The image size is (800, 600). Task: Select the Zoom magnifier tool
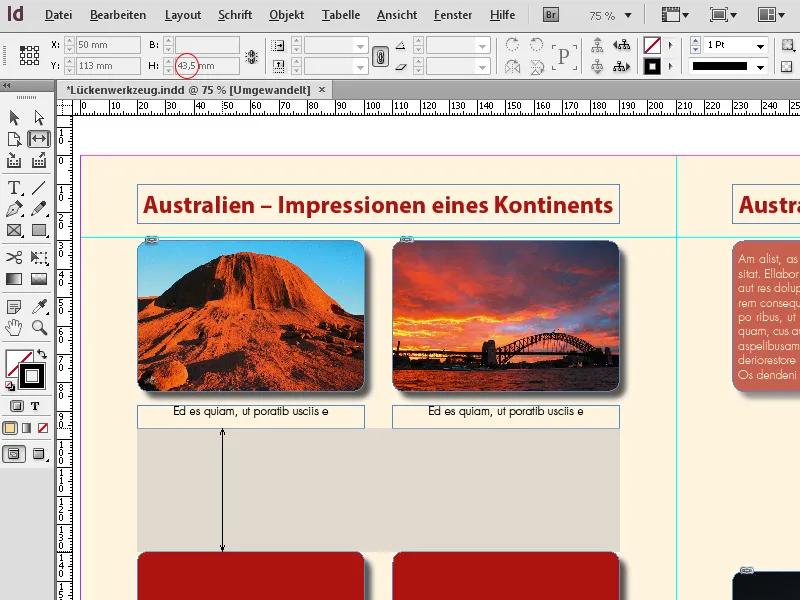tap(39, 328)
